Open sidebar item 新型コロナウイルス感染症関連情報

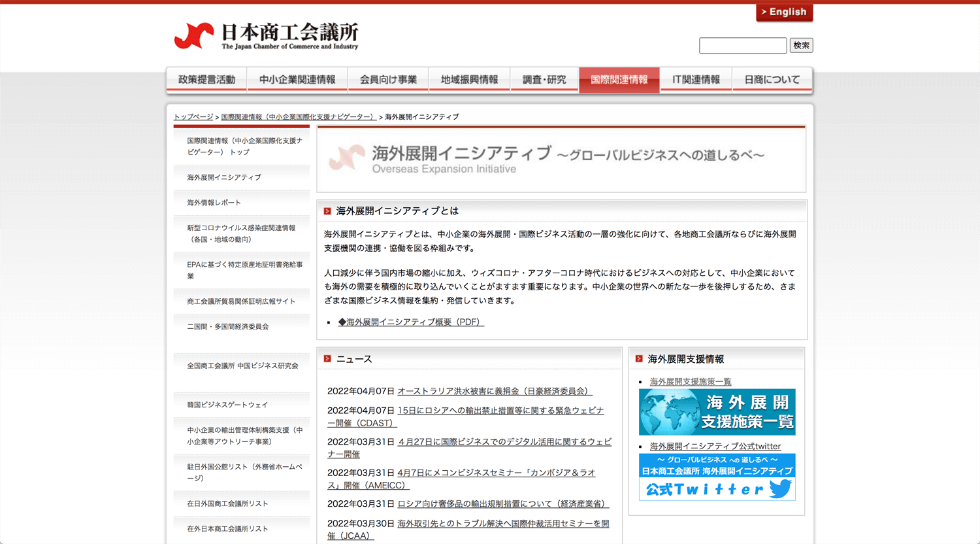[242, 233]
